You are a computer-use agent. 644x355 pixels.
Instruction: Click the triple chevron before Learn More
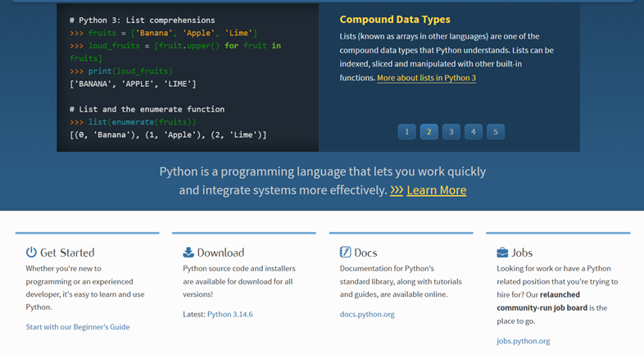point(397,190)
